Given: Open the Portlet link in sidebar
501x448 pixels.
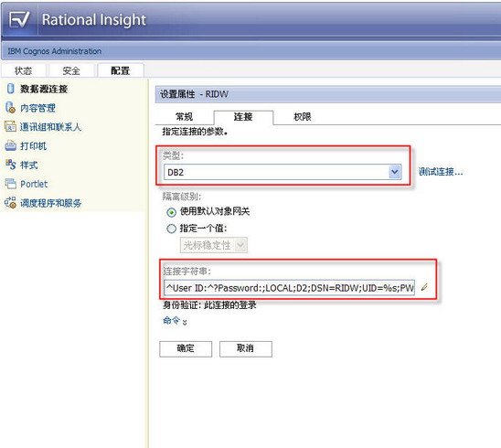Looking at the screenshot, I should click(34, 184).
